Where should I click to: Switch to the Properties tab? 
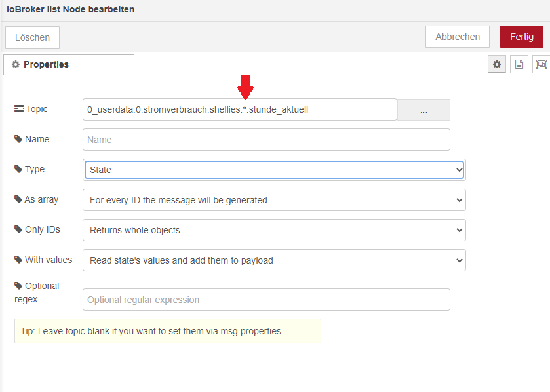69,64
